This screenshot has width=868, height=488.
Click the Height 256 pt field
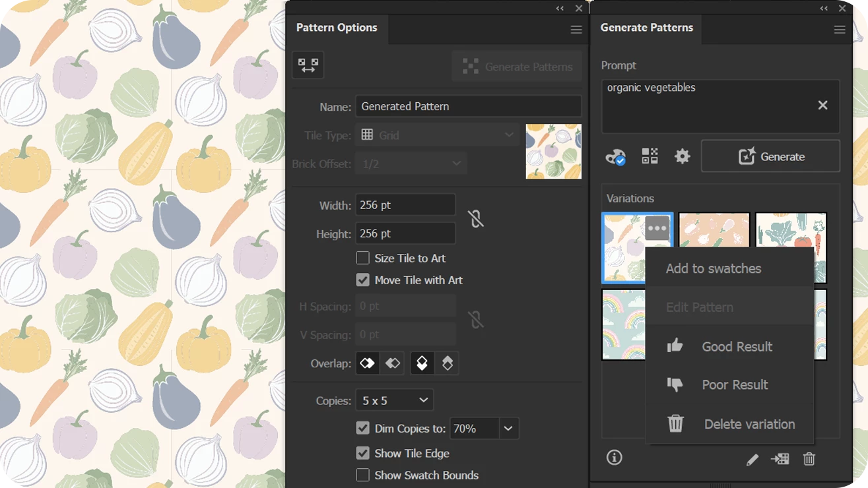pos(405,233)
